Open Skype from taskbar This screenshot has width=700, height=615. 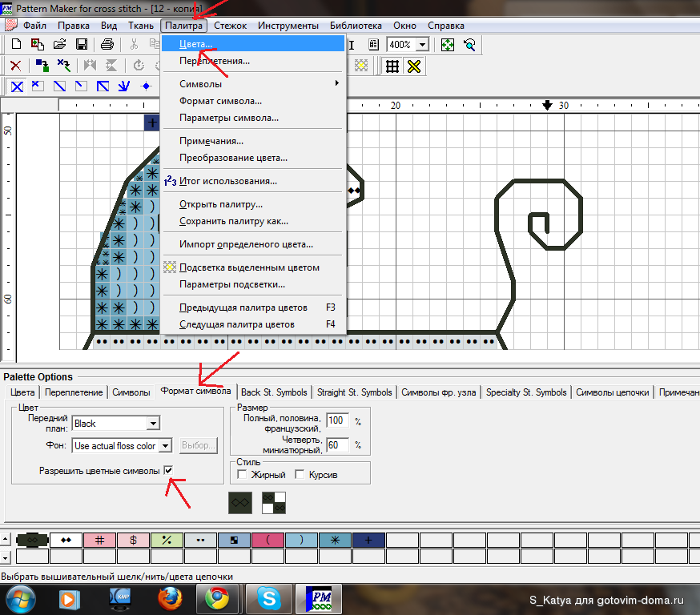(x=269, y=599)
